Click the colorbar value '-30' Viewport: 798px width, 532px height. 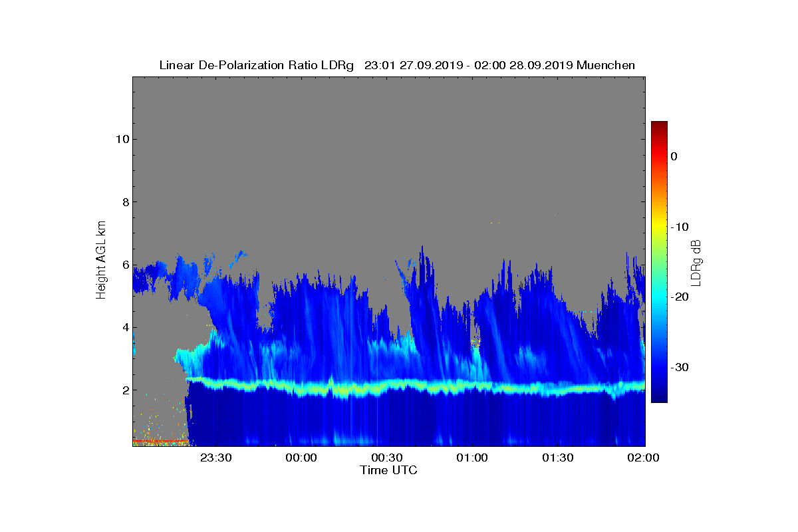(x=680, y=368)
